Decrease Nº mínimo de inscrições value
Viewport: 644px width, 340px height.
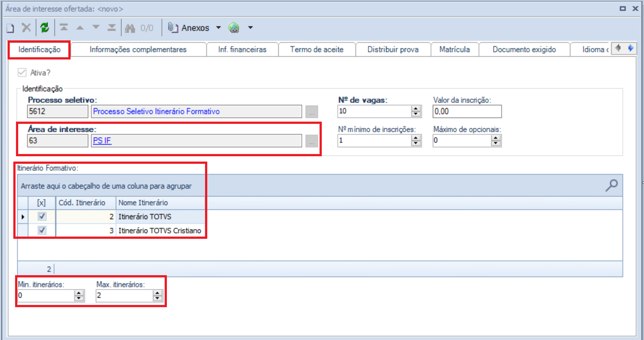[x=416, y=143]
